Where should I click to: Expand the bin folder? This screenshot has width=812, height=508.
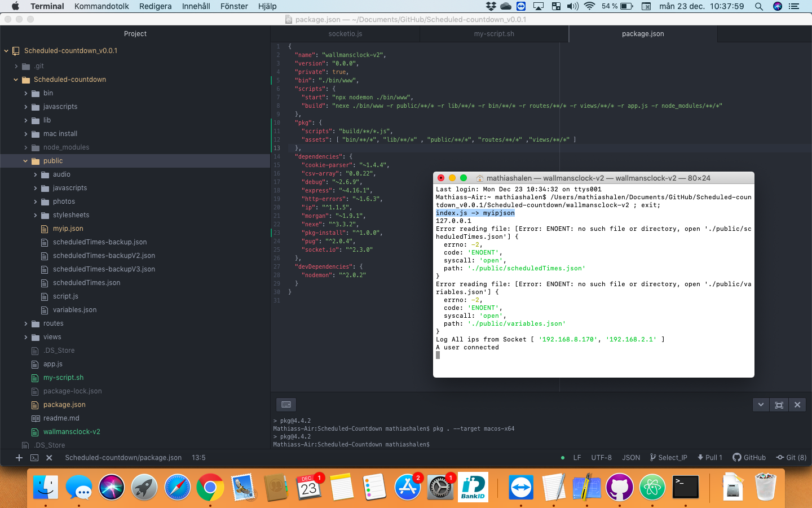pyautogui.click(x=26, y=93)
